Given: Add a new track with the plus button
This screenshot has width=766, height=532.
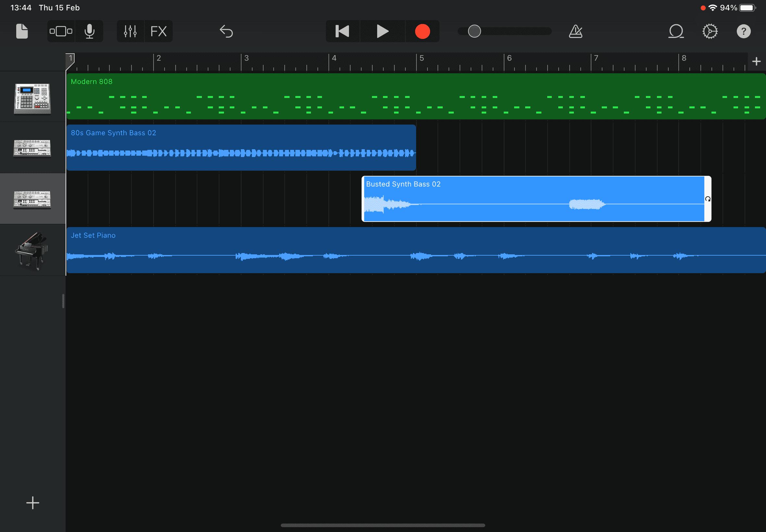Looking at the screenshot, I should click(x=33, y=503).
